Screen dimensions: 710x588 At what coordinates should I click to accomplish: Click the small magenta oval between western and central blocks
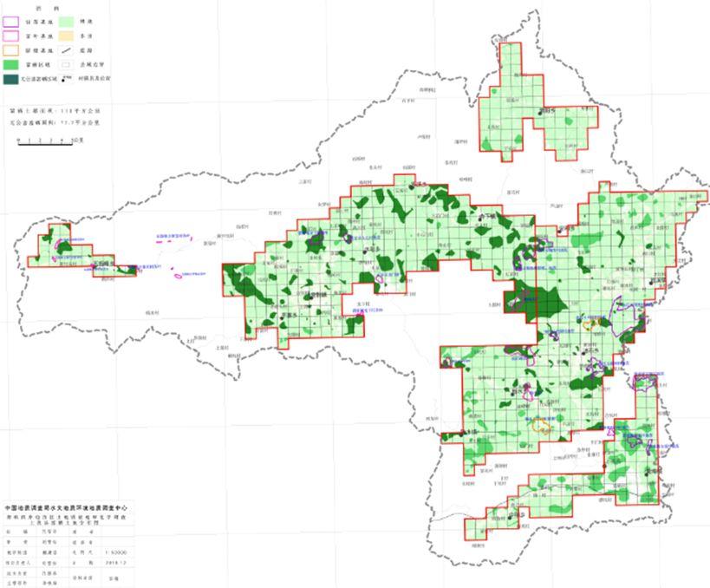[179, 277]
